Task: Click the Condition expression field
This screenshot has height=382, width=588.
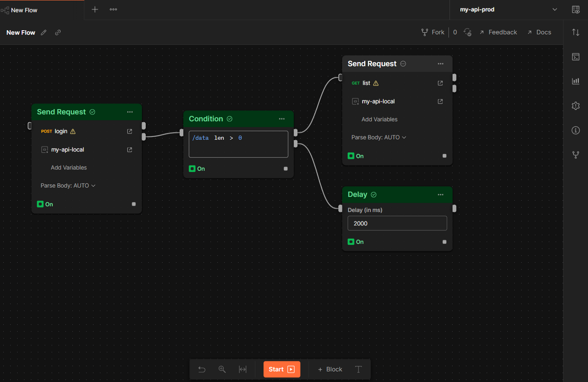Action: coord(239,144)
